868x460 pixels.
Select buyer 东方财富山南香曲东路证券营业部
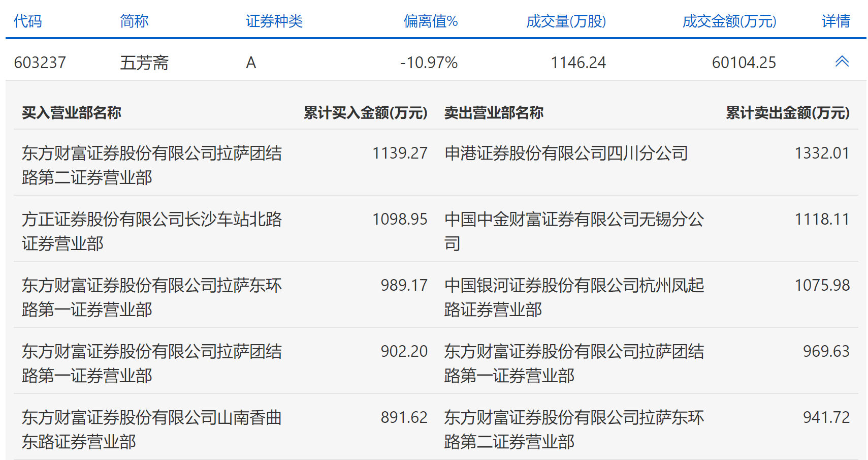(x=152, y=430)
